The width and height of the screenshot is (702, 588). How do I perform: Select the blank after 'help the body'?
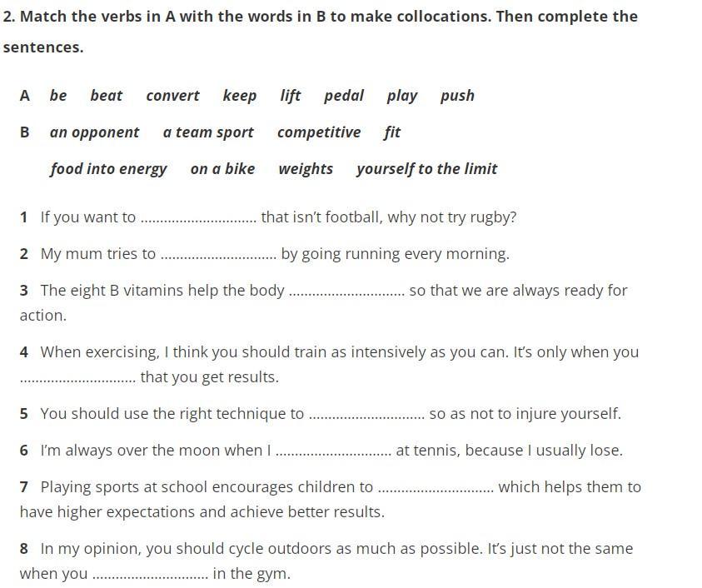click(x=346, y=292)
